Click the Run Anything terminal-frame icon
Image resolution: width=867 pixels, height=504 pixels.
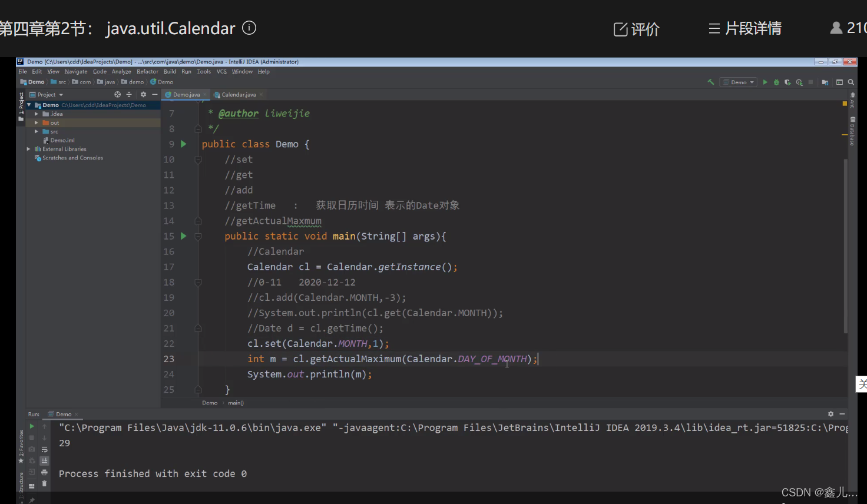[839, 82]
